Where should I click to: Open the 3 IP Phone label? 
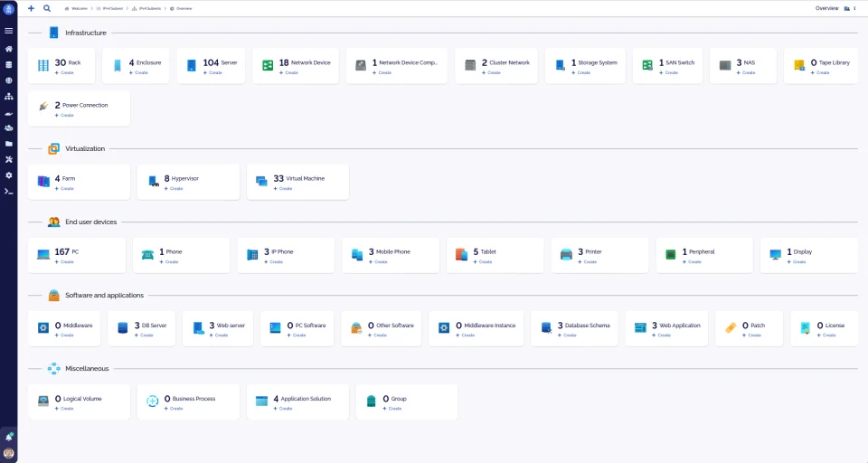278,251
